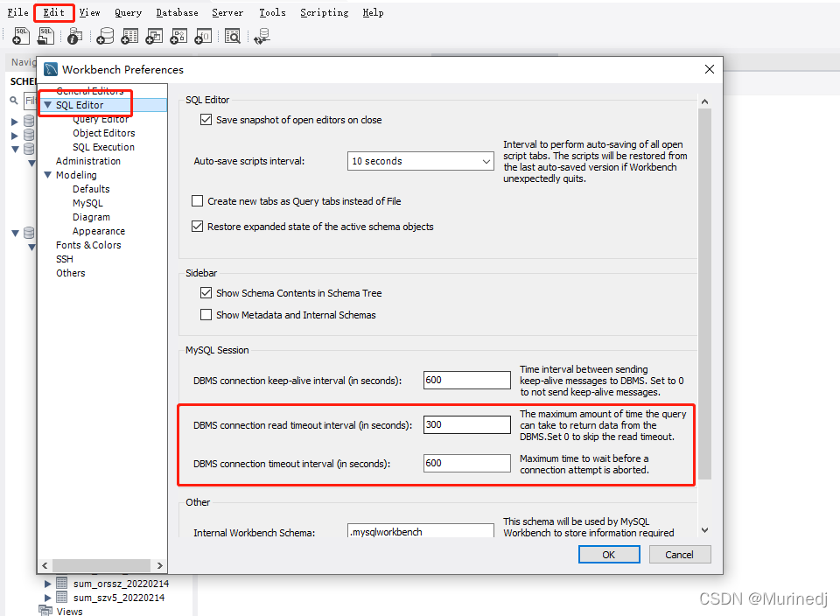
Task: Open a new SQL query tab
Action: (20, 36)
